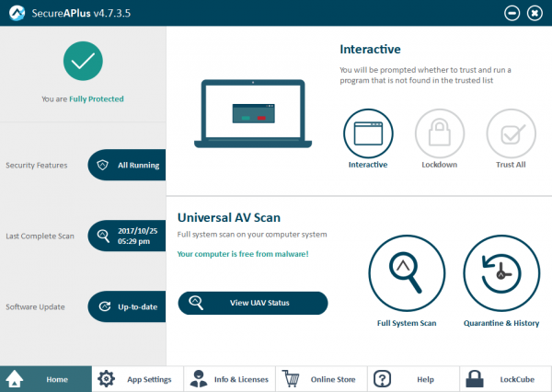Click the 'Interactive' heading at top
This screenshot has height=392, width=552.
pyautogui.click(x=370, y=49)
